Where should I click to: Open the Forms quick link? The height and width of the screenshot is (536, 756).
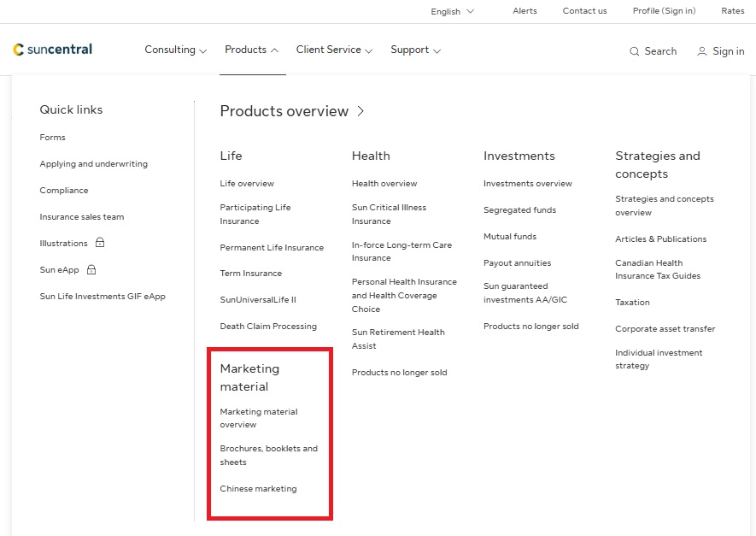(x=52, y=137)
